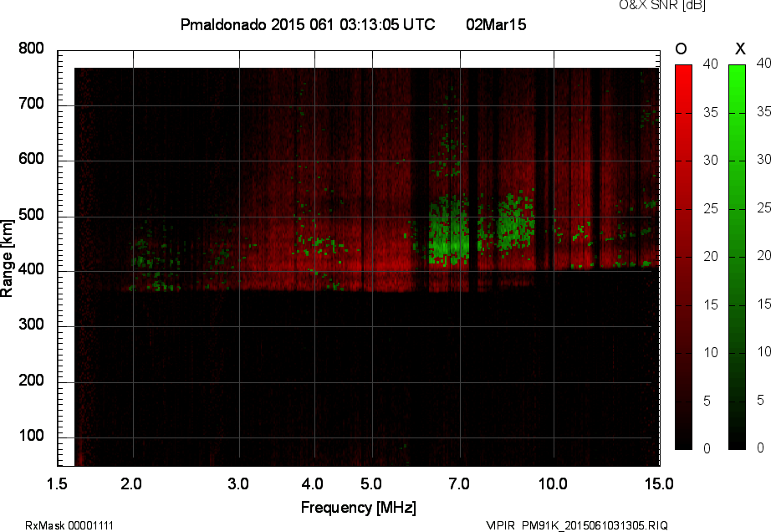Click the 4.0 frequency tick label

[313, 483]
